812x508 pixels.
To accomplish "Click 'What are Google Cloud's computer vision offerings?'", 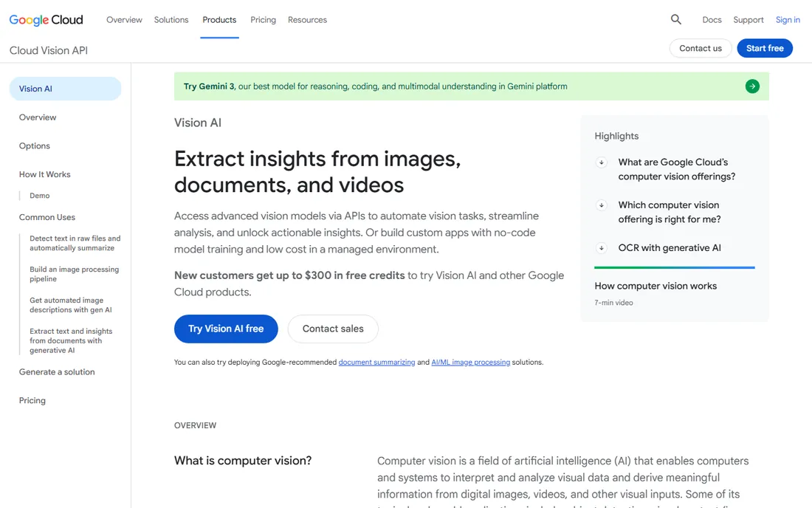I will click(676, 169).
